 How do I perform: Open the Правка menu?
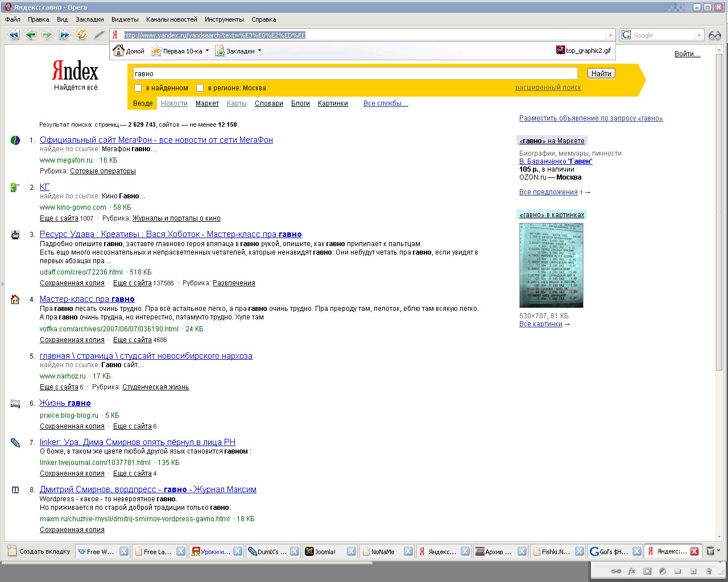tap(39, 19)
